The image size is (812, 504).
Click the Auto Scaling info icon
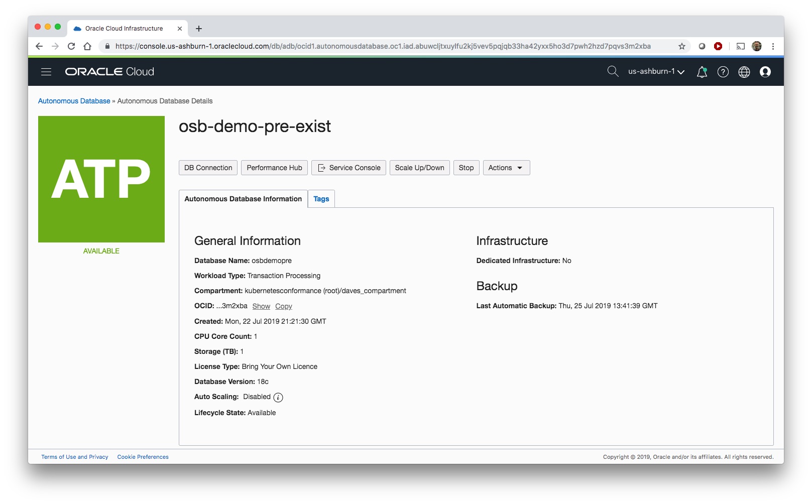click(x=278, y=397)
